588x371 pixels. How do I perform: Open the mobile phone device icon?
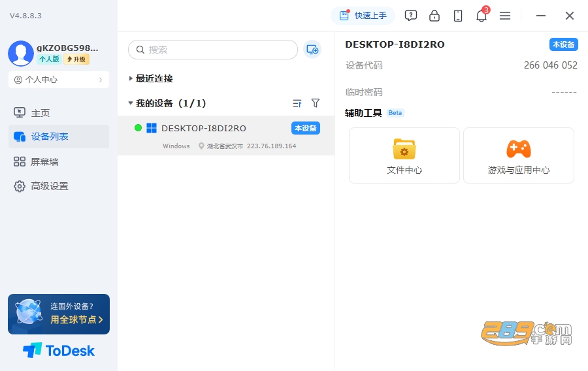458,16
